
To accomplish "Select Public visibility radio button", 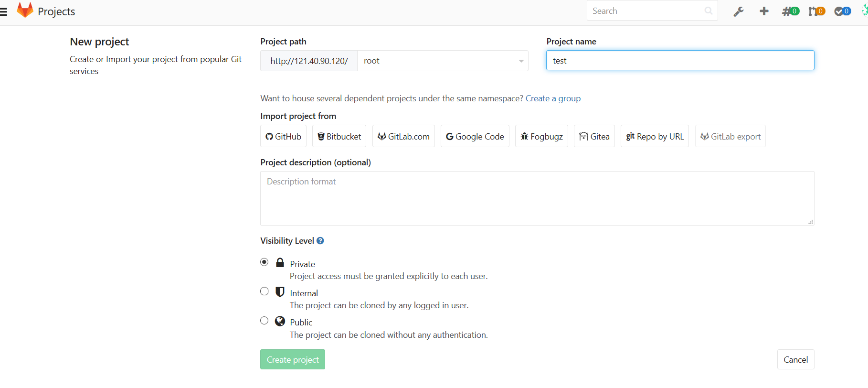I will 265,321.
